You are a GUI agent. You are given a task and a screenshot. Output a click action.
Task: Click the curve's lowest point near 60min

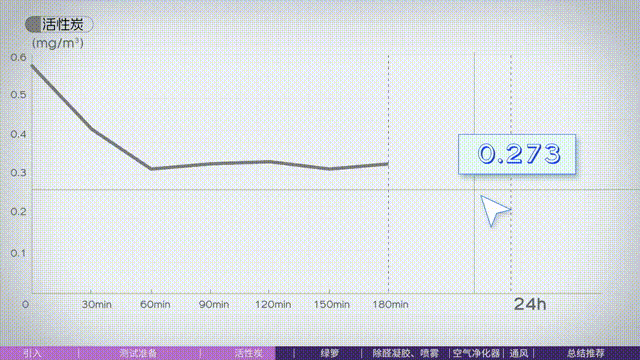point(151,169)
